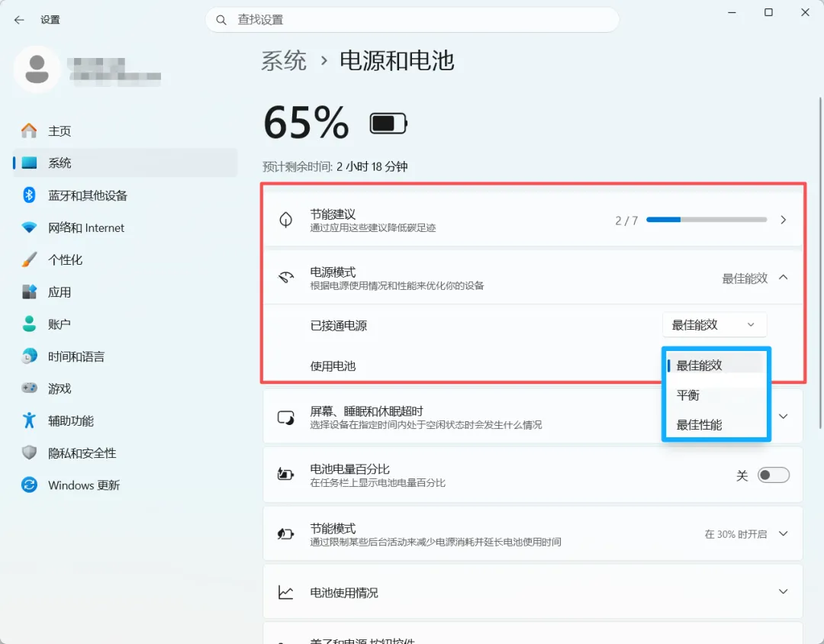Click the 系统 breadcrumb link

(x=285, y=60)
